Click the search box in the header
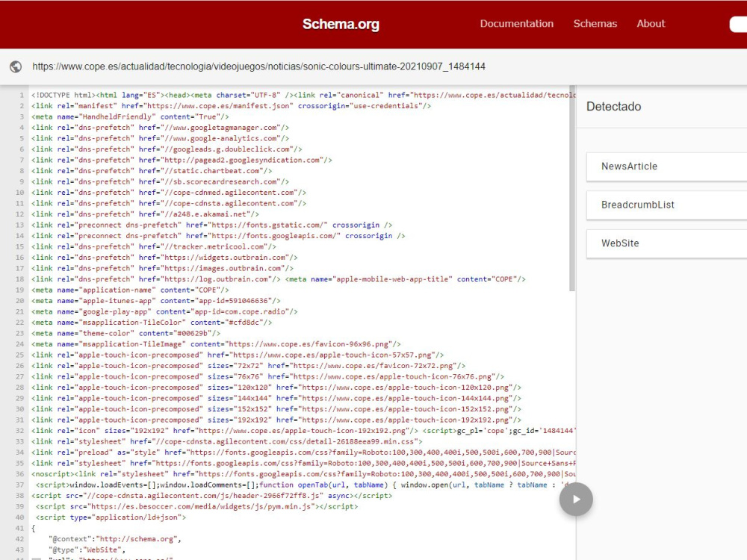This screenshot has height=560, width=747. coord(738,24)
